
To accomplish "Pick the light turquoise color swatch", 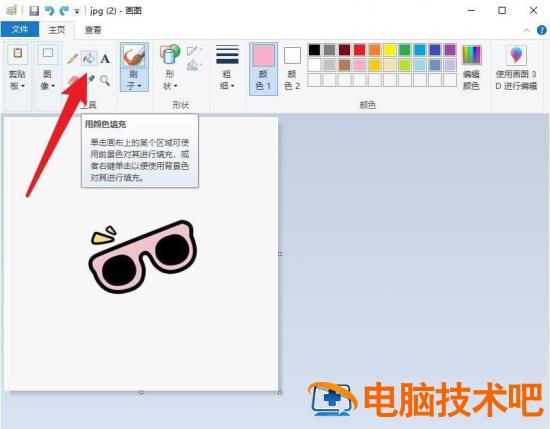I will click(x=420, y=65).
